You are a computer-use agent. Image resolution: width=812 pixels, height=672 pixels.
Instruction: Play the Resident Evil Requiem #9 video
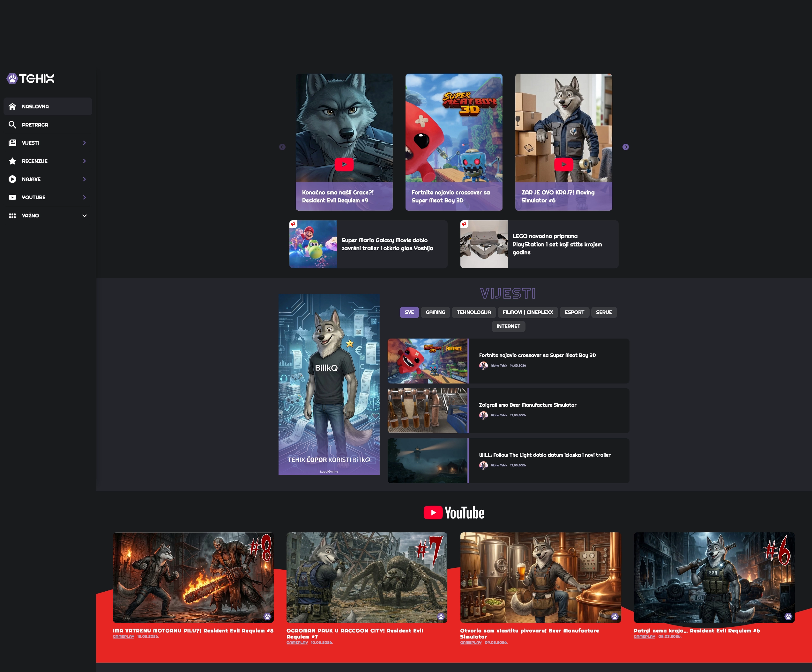pyautogui.click(x=344, y=164)
